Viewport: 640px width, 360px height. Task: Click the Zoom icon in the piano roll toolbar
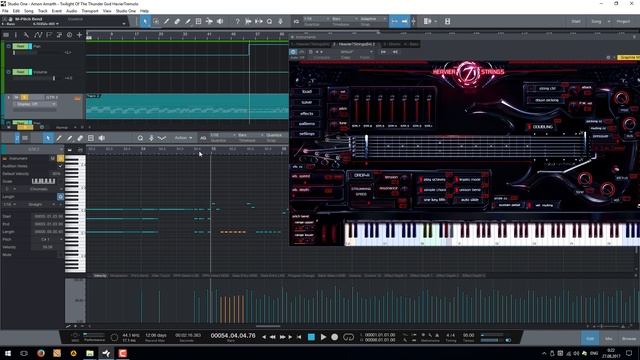pyautogui.click(x=140, y=138)
